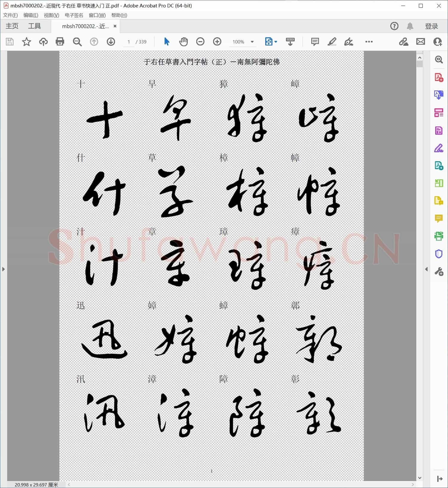Open zoom level dropdown at 100%
The height and width of the screenshot is (488, 448).
click(252, 42)
